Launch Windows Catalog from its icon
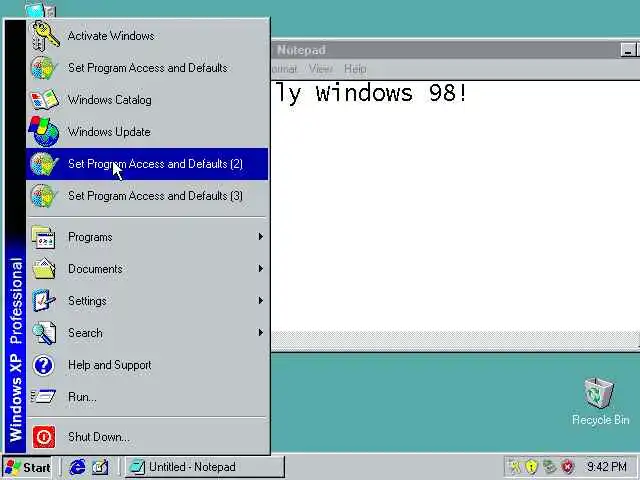This screenshot has height=480, width=640. click(44, 100)
